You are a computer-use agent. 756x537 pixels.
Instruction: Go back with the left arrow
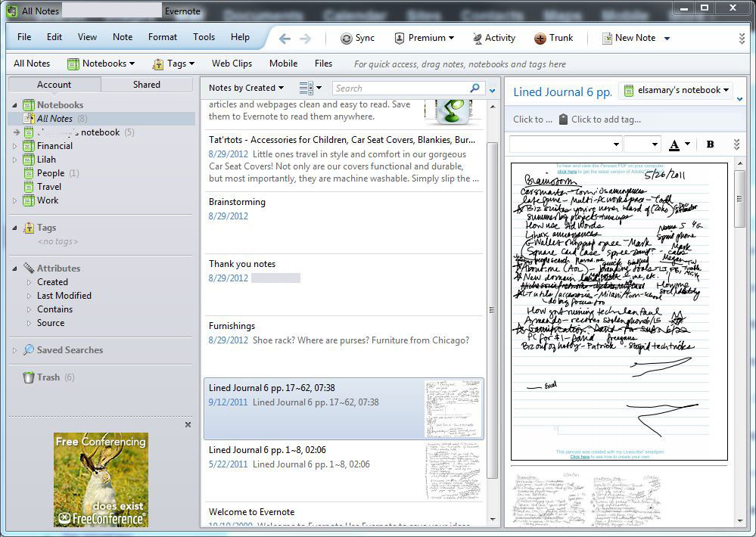(x=285, y=38)
